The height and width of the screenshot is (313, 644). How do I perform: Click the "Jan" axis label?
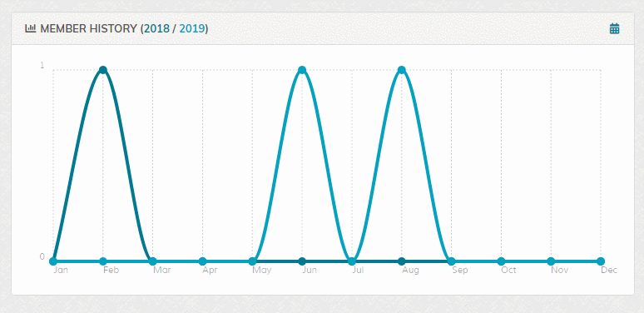(61, 271)
